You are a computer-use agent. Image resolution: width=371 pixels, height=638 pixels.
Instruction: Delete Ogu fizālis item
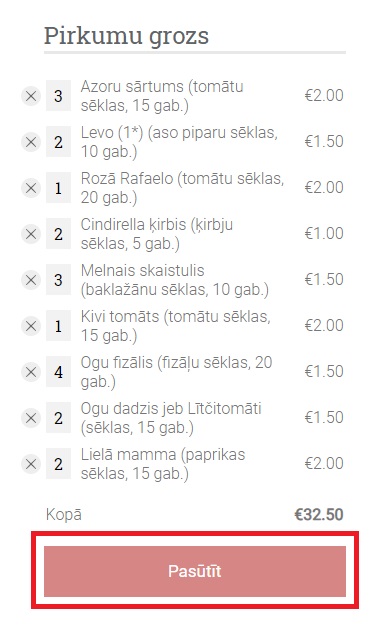coord(31,372)
